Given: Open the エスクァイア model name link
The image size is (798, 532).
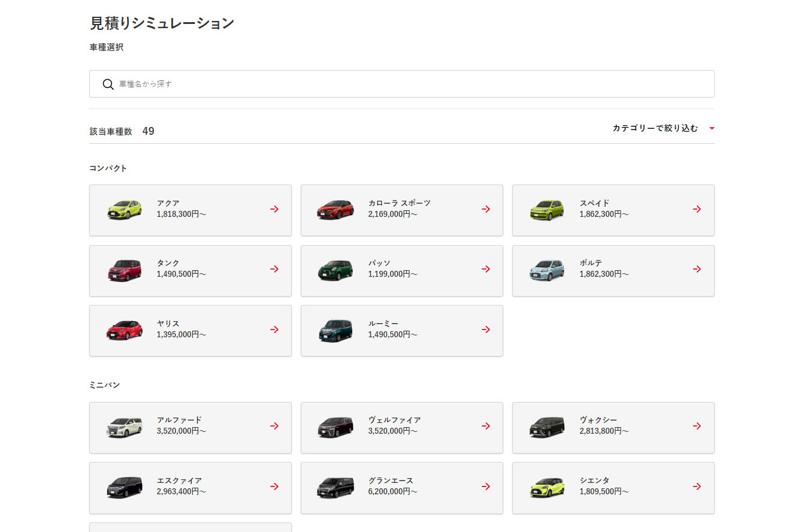Looking at the screenshot, I should [179, 480].
